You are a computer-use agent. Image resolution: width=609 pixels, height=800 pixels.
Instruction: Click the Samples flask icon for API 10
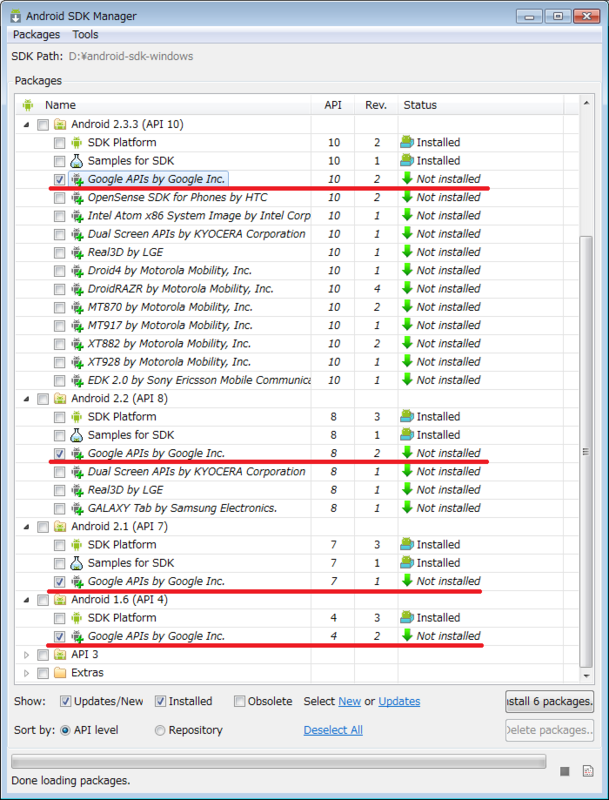tap(77, 161)
